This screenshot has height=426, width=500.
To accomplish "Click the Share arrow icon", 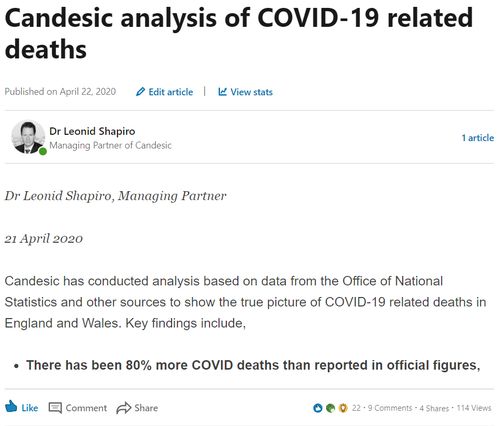I will [x=124, y=408].
